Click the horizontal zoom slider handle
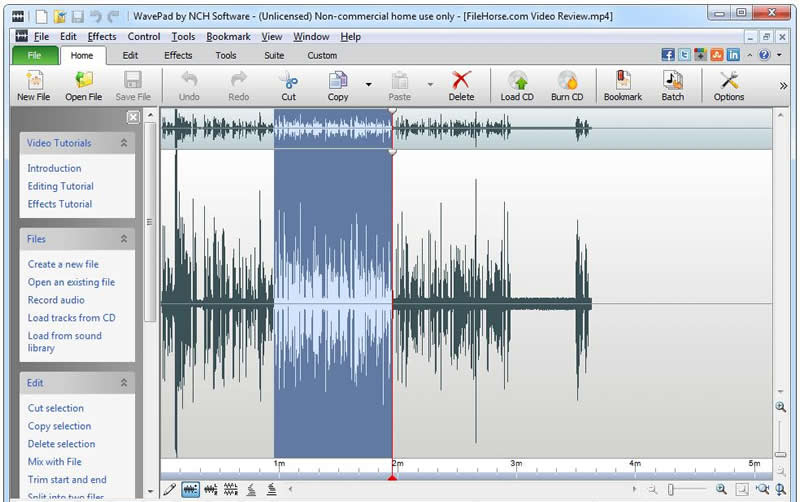800x502 pixels. 671,490
